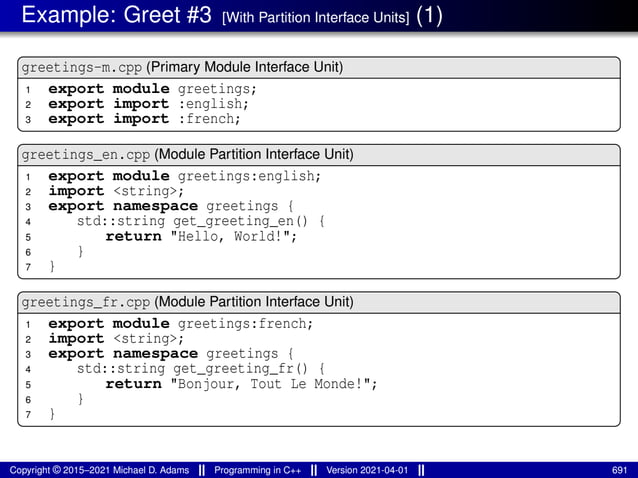Click "export namespace greetings {" in greetings_en.cpp block
The image size is (638, 478).
pyautogui.click(x=171, y=206)
